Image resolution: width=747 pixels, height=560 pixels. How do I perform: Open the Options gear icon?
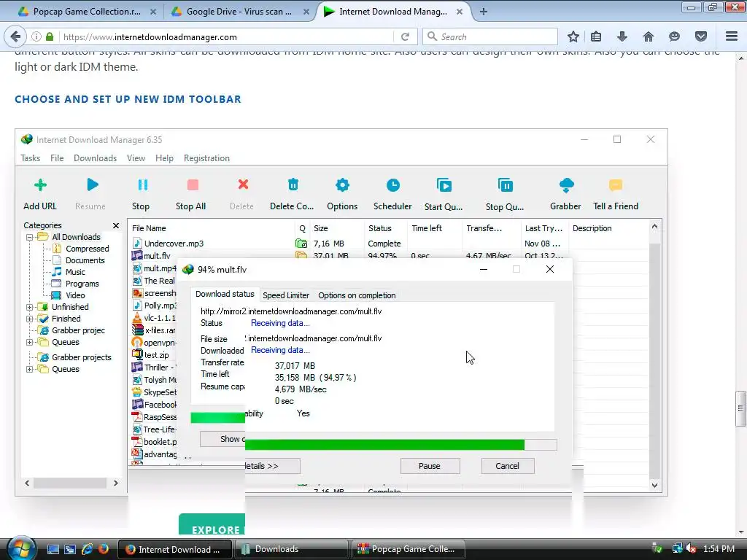click(342, 184)
